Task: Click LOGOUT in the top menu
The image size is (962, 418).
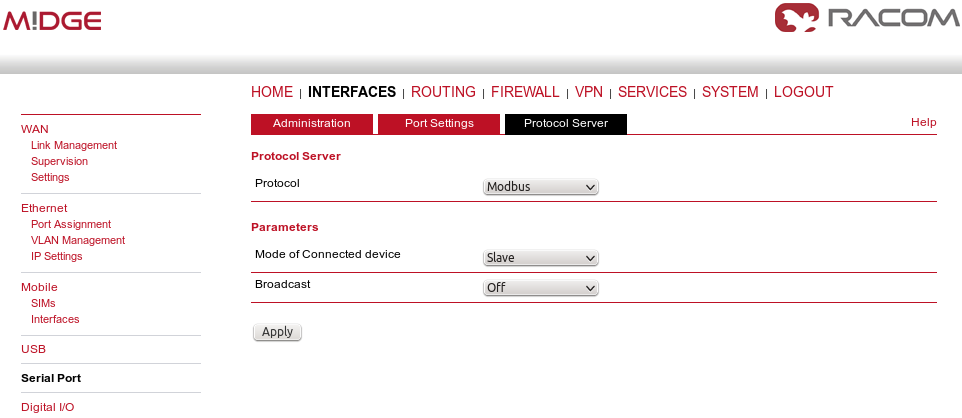Action: pyautogui.click(x=803, y=92)
